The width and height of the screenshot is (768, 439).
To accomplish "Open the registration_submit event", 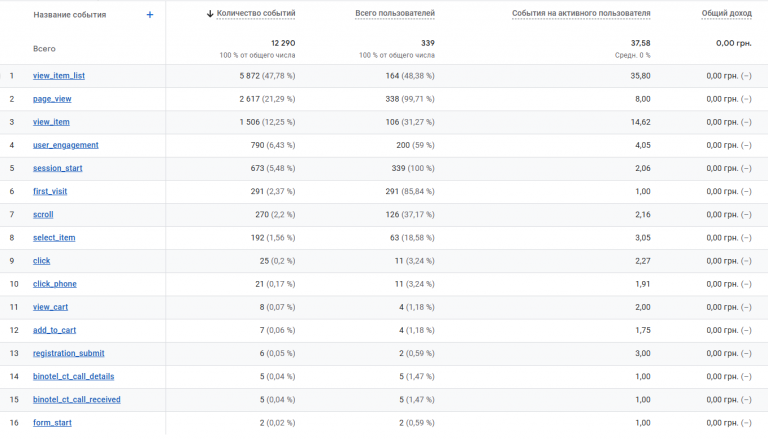I will coord(69,353).
